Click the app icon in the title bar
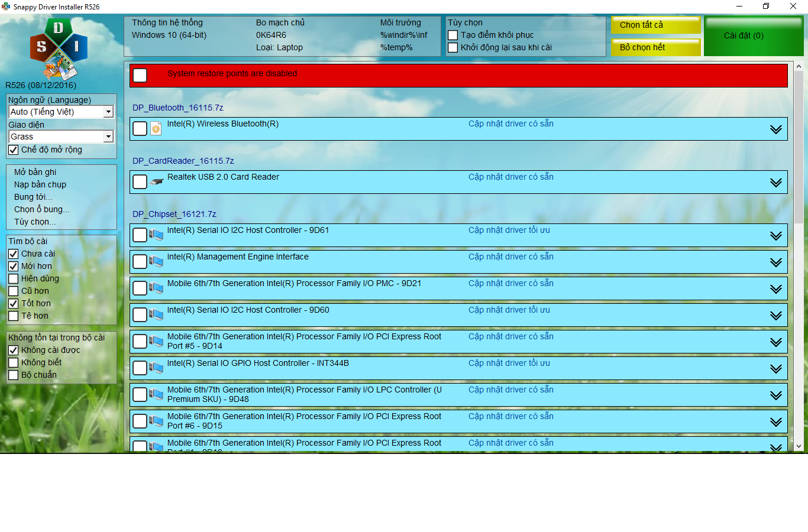 6,7
